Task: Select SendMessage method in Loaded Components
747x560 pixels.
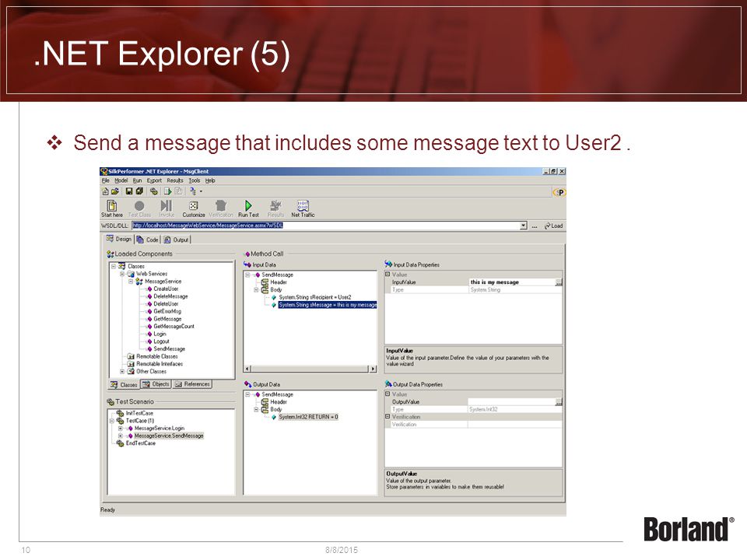Action: point(169,349)
